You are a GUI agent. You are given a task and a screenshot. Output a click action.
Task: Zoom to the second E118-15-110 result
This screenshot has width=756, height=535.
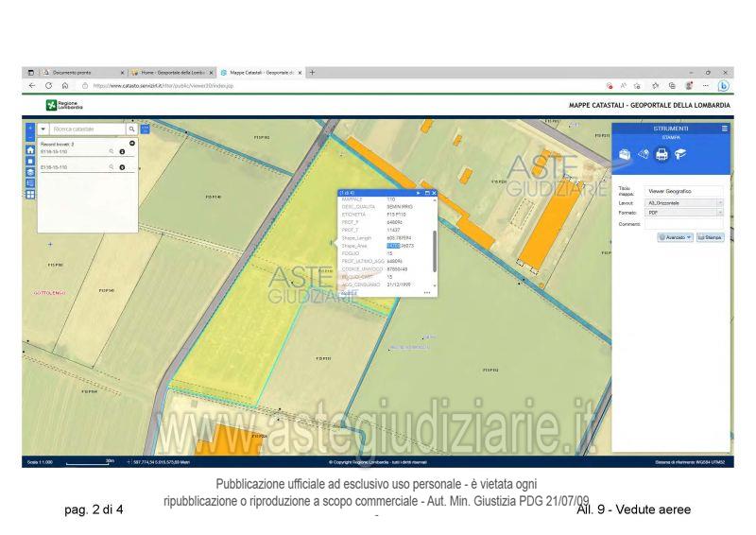(112, 167)
